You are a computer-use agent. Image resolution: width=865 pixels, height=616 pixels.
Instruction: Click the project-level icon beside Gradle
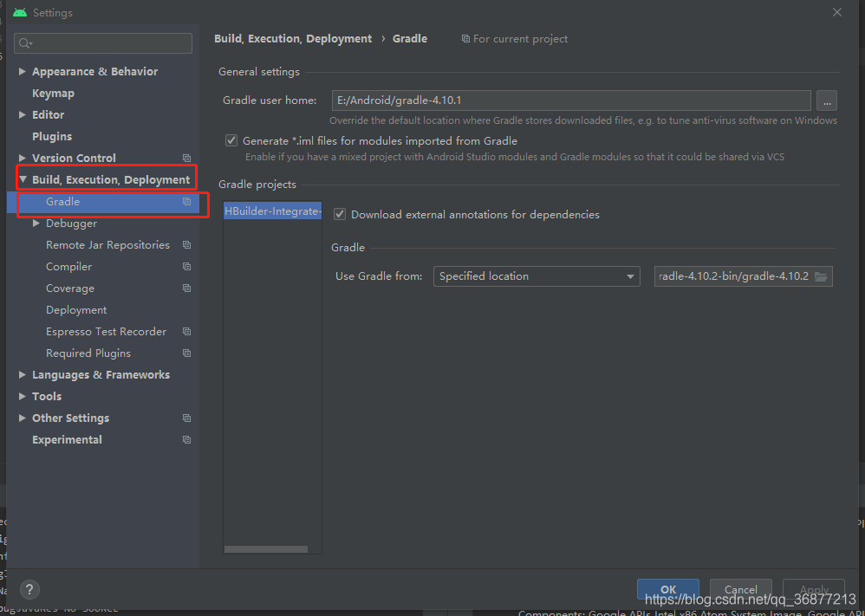186,202
